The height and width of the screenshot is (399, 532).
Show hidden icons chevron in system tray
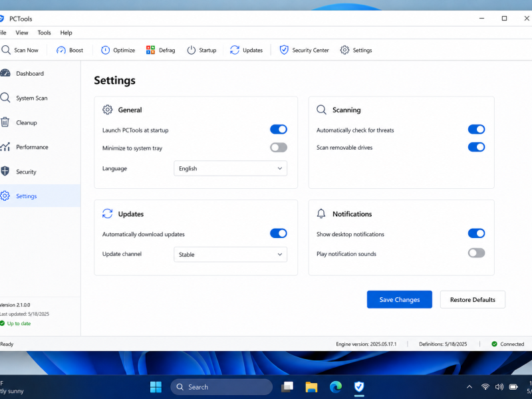[x=469, y=387]
